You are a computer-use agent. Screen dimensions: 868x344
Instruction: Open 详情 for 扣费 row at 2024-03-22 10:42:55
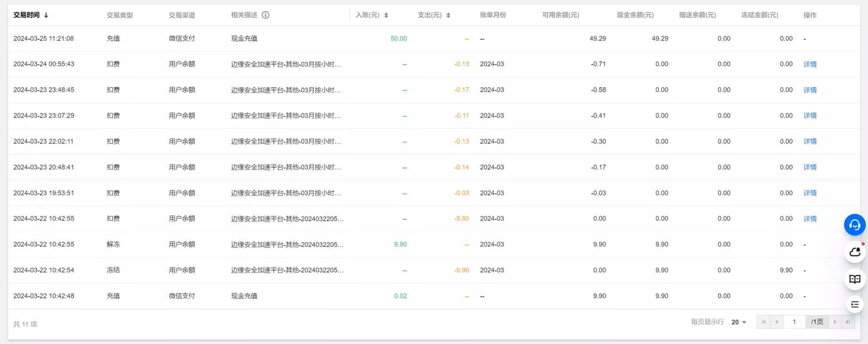tap(810, 219)
